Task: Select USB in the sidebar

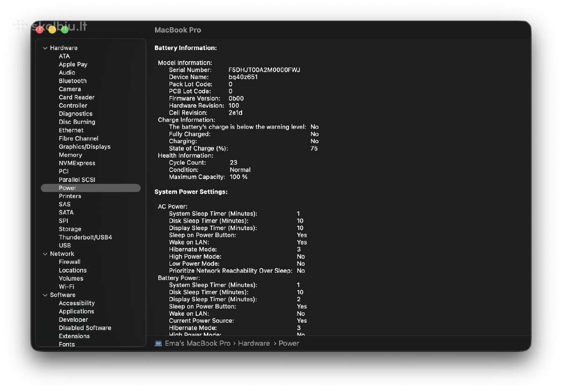Action: pyautogui.click(x=65, y=246)
